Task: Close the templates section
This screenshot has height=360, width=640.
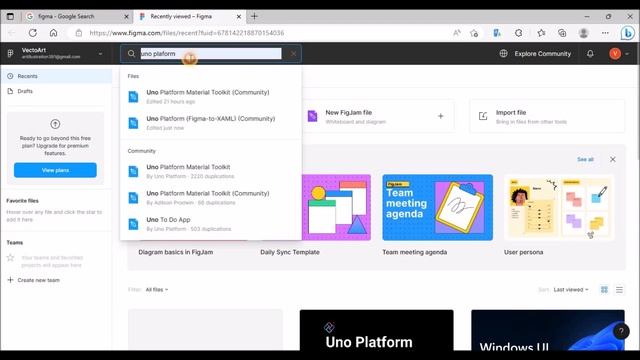Action: [x=613, y=159]
